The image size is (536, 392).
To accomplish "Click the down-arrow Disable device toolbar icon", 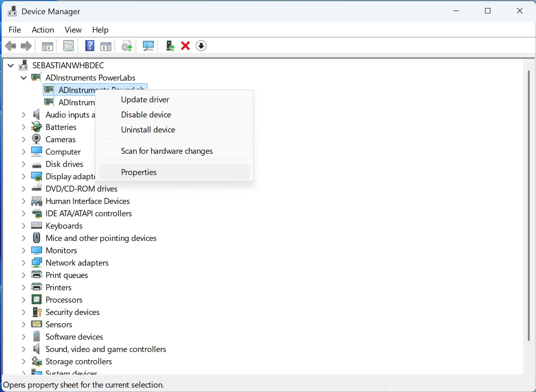I will tap(201, 46).
